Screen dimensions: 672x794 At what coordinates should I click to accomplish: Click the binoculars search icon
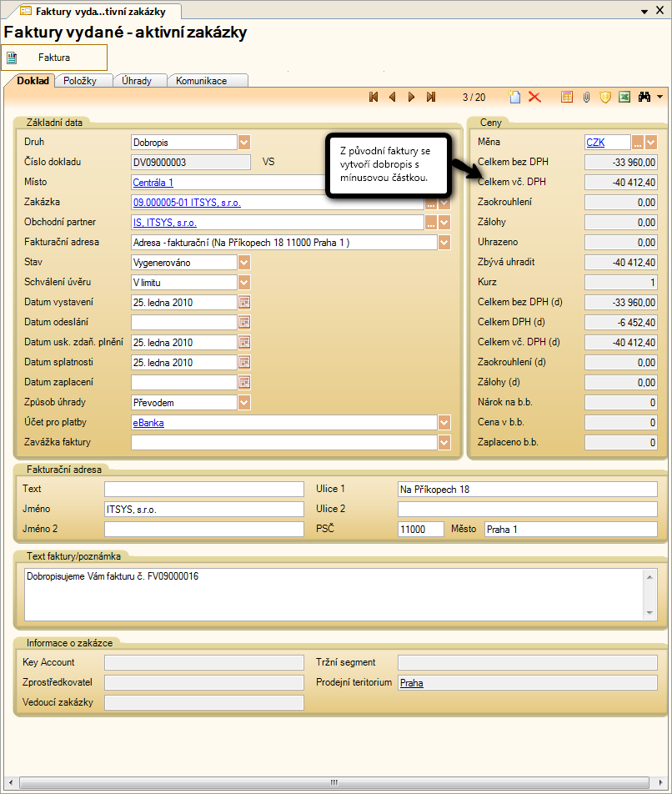click(644, 98)
